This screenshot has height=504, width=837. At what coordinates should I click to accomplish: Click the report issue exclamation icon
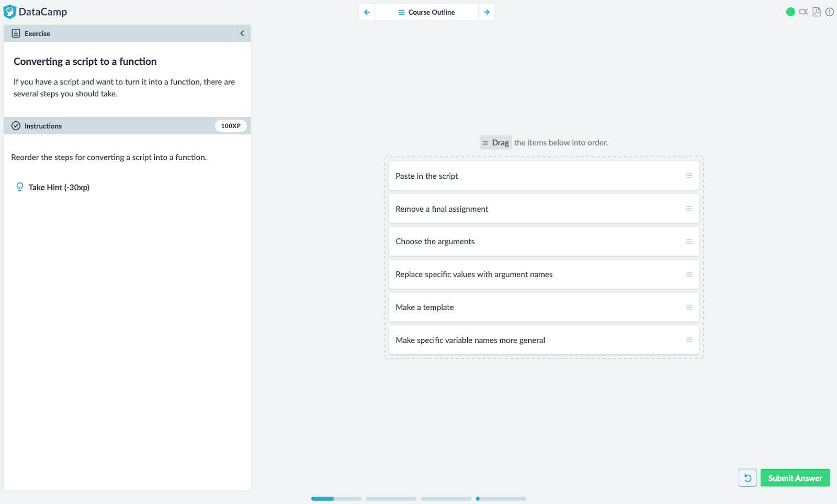(x=830, y=12)
